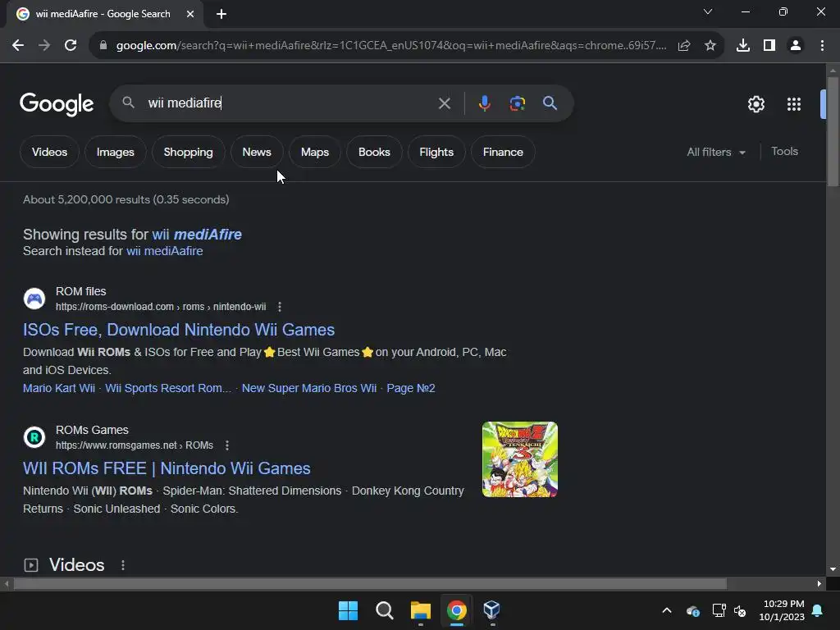Click the vertical scrollbar thumb
Viewport: 840px width, 630px height.
(x=833, y=131)
